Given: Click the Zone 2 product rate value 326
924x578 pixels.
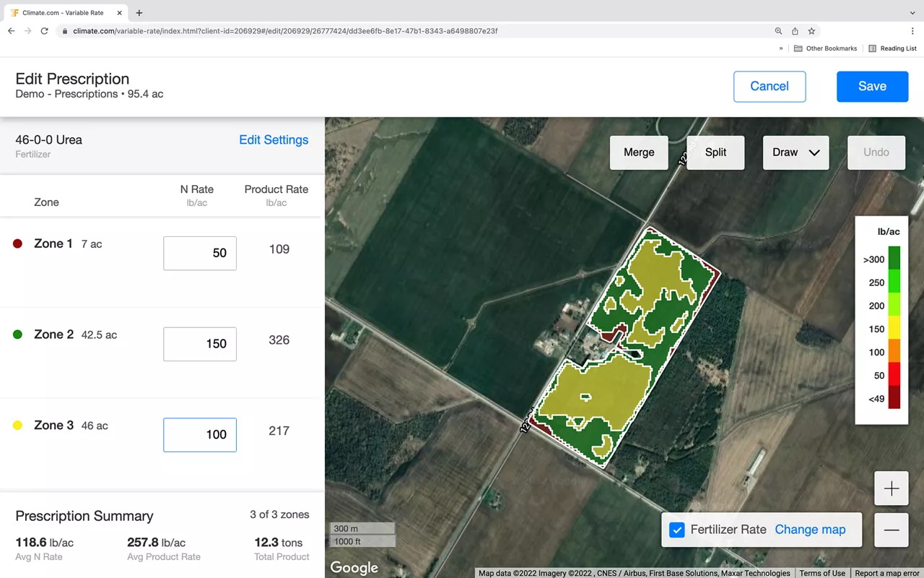Looking at the screenshot, I should [x=279, y=340].
